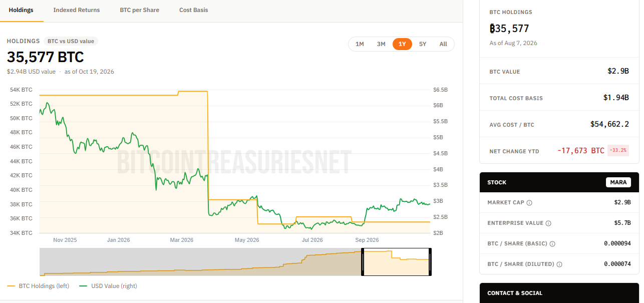Grab the right handle of the range navigator
Screen dimensions: 644x303
[430, 262]
